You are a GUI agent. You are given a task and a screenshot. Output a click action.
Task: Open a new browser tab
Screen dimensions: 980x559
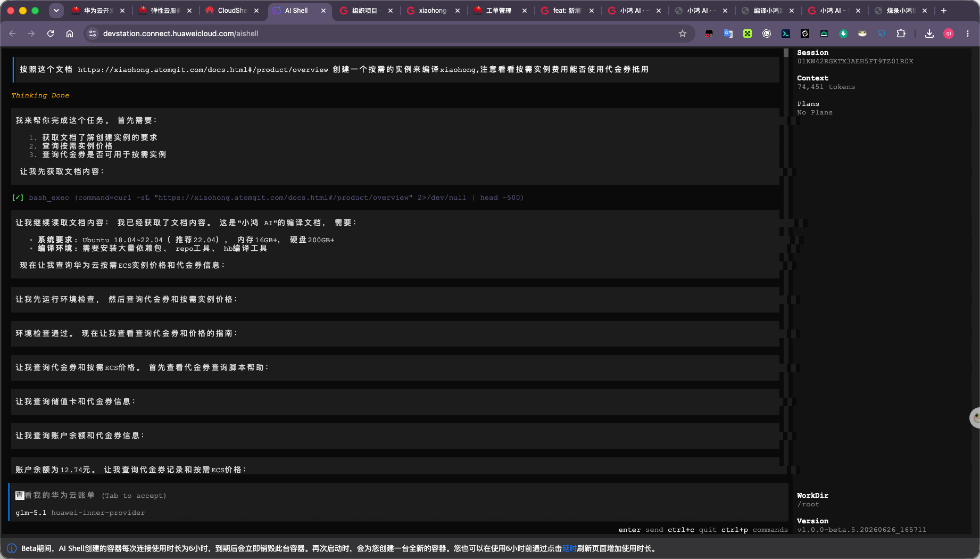(944, 11)
